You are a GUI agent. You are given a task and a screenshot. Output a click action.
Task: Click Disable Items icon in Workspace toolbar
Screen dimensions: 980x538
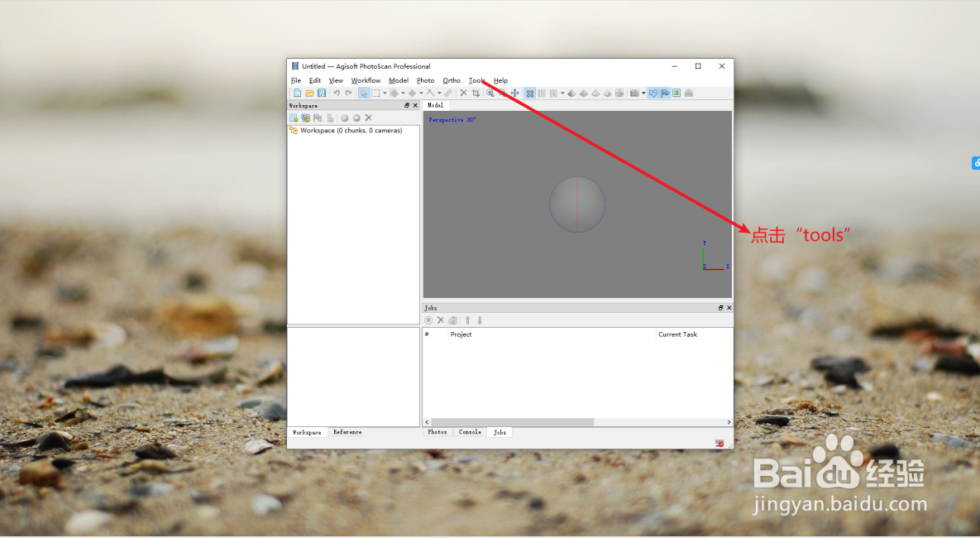(x=356, y=118)
